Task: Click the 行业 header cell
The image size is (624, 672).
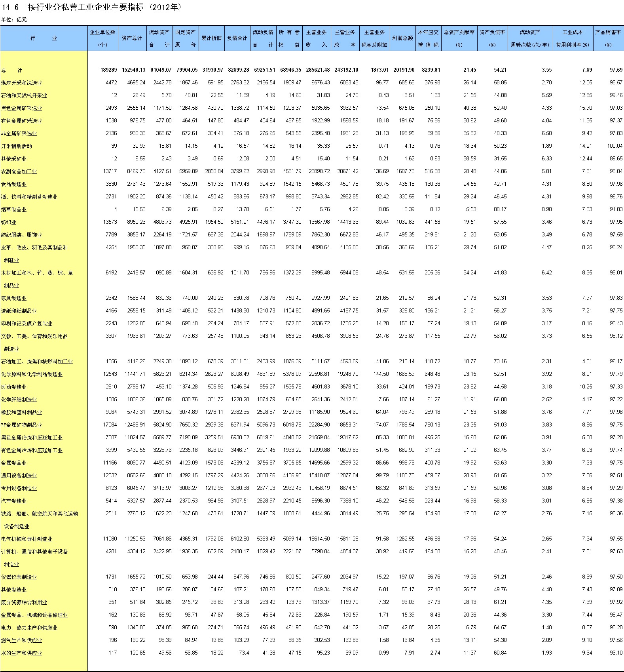Action: coord(44,38)
